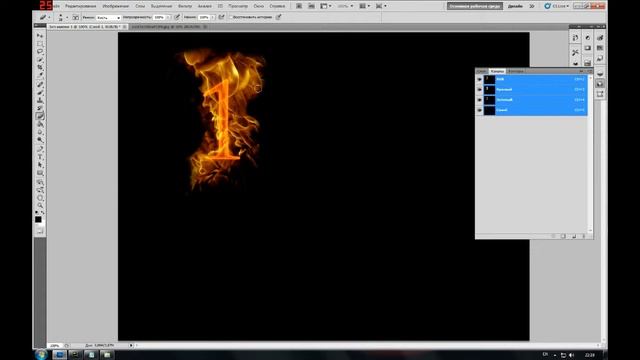Select the Blur tool
640x360 pixels.
tap(40, 133)
